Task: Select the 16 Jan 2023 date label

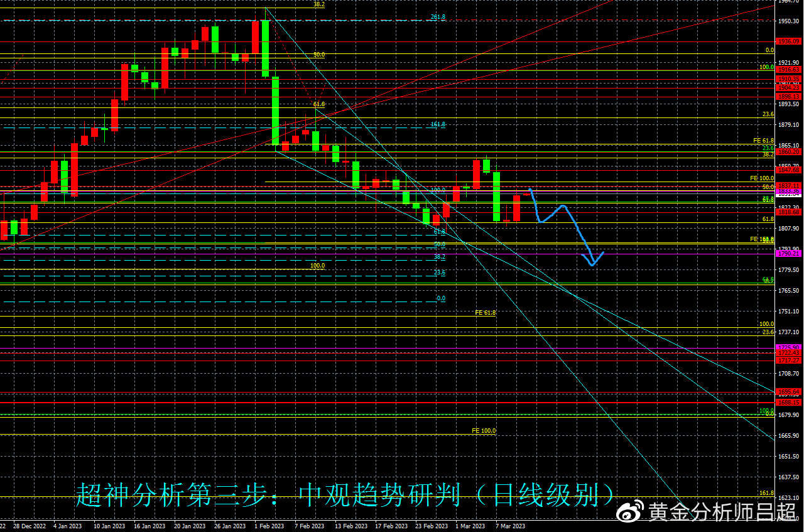Action: 148,526
